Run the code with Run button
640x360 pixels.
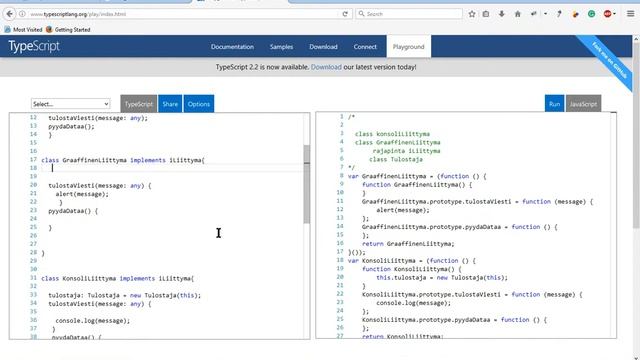point(554,104)
